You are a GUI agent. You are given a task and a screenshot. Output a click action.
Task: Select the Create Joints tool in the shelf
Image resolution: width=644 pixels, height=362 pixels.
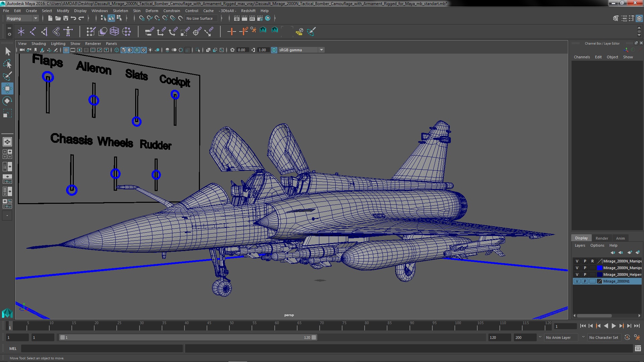click(x=33, y=32)
